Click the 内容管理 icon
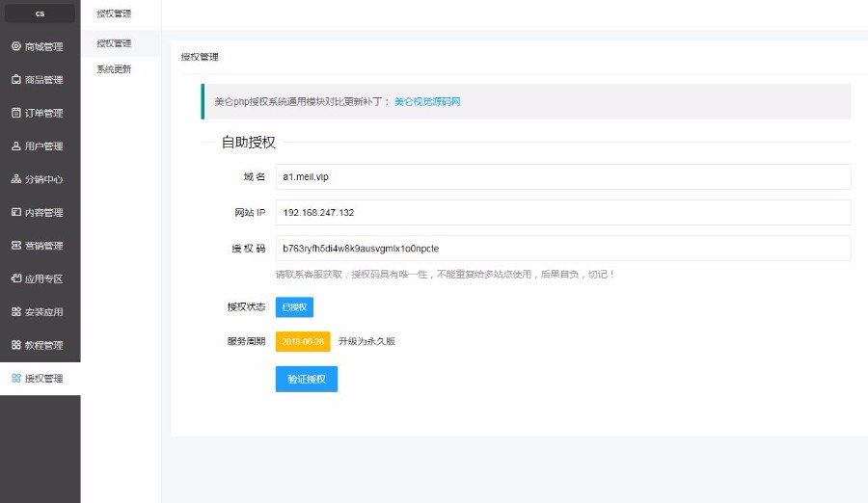868x503 pixels. pos(16,213)
